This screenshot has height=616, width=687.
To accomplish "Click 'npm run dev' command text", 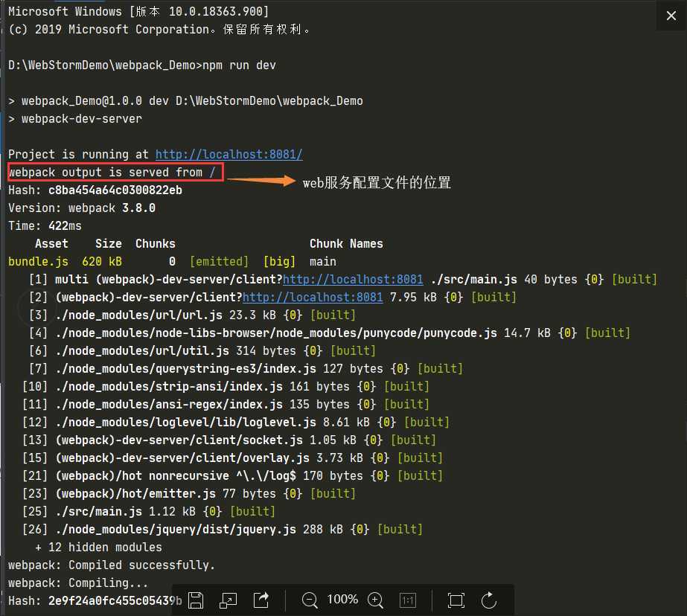I will (239, 65).
